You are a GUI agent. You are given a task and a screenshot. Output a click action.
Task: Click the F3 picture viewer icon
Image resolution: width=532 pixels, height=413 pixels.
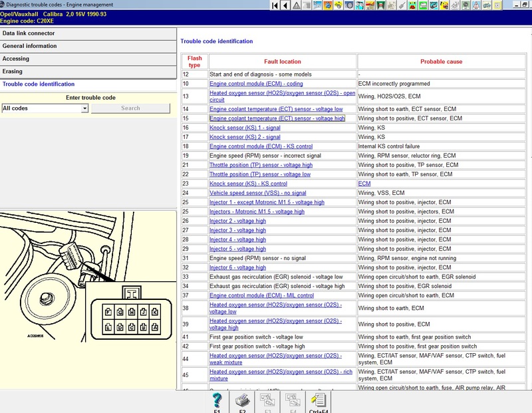tap(268, 402)
